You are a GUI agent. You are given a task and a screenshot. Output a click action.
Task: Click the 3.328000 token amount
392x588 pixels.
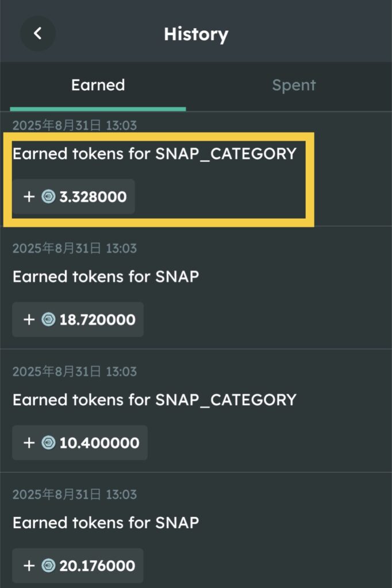pyautogui.click(x=93, y=197)
